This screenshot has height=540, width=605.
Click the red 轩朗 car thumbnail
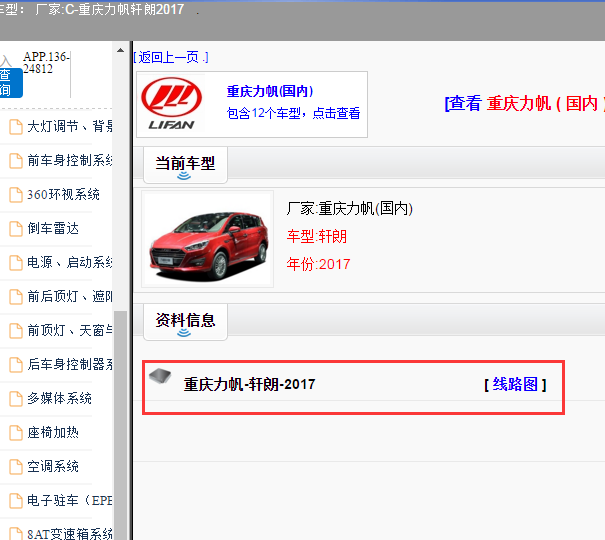click(208, 239)
